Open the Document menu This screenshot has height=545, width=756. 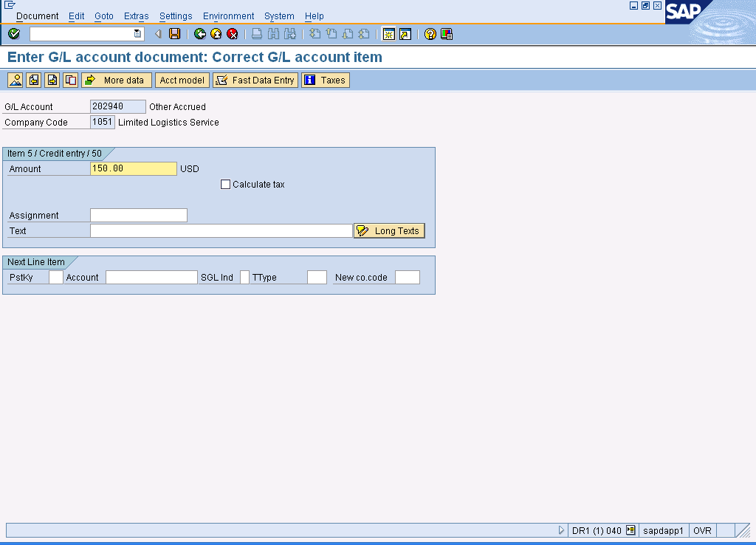pos(37,16)
